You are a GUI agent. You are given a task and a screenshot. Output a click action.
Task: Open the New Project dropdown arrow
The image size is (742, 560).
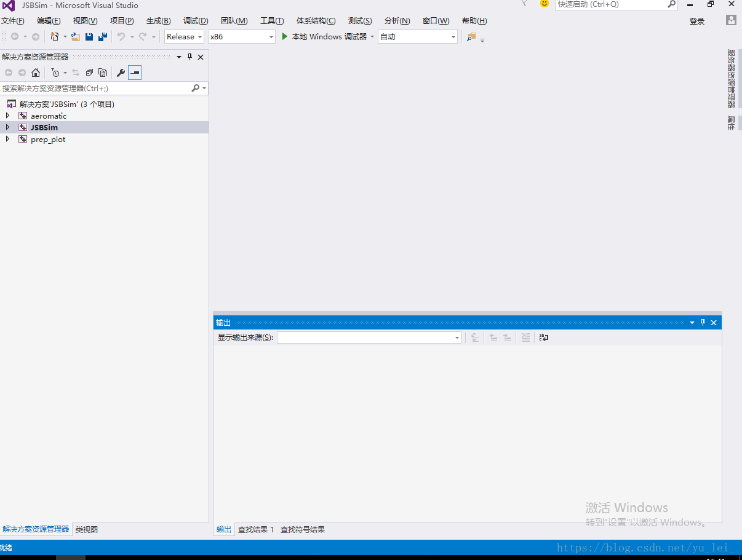[x=65, y=37]
